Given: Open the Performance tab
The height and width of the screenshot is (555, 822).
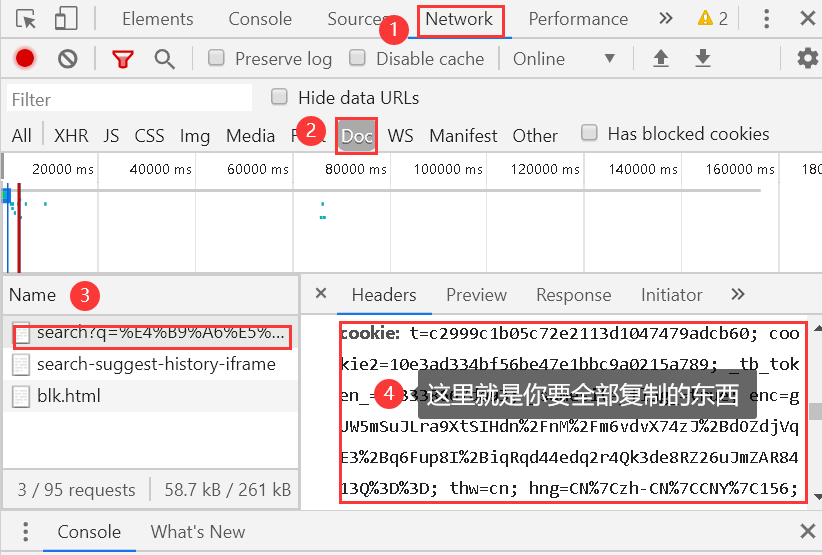Looking at the screenshot, I should [x=578, y=19].
